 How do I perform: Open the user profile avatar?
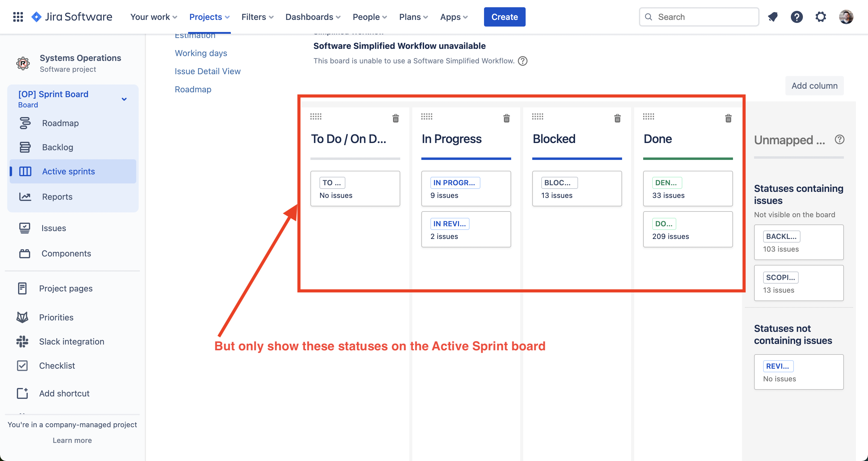[x=846, y=17]
